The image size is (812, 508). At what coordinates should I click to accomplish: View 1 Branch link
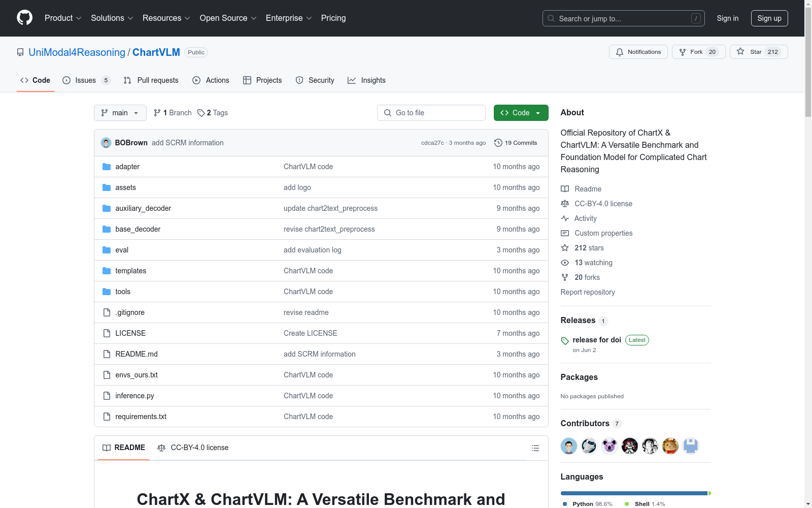pyautogui.click(x=173, y=113)
